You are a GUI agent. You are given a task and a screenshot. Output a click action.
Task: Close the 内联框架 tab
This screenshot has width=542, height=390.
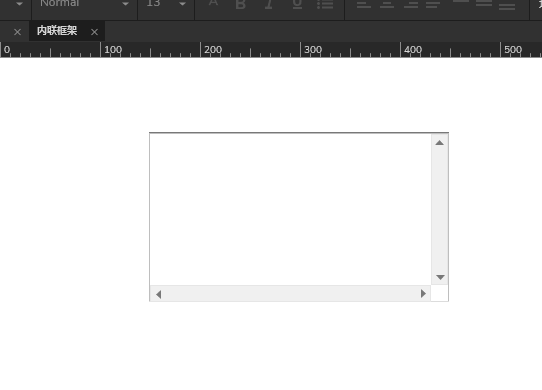(94, 32)
